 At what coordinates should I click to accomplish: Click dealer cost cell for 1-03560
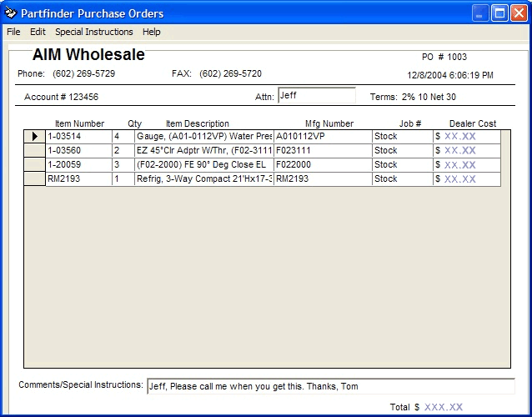point(467,151)
